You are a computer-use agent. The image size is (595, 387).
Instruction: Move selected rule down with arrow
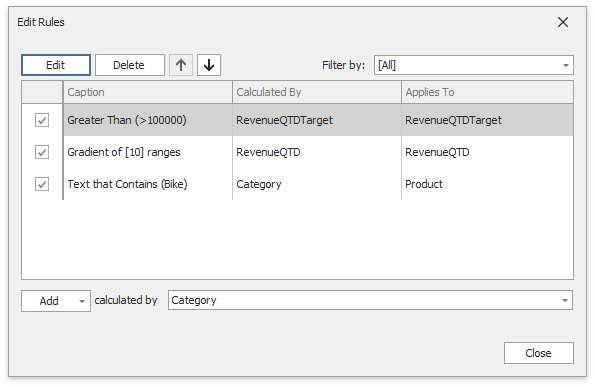click(209, 65)
